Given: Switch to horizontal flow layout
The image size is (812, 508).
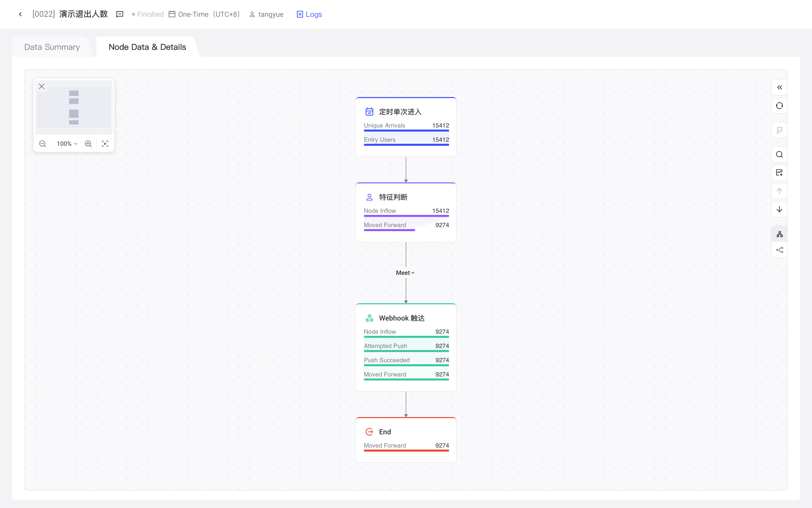Looking at the screenshot, I should tap(779, 250).
